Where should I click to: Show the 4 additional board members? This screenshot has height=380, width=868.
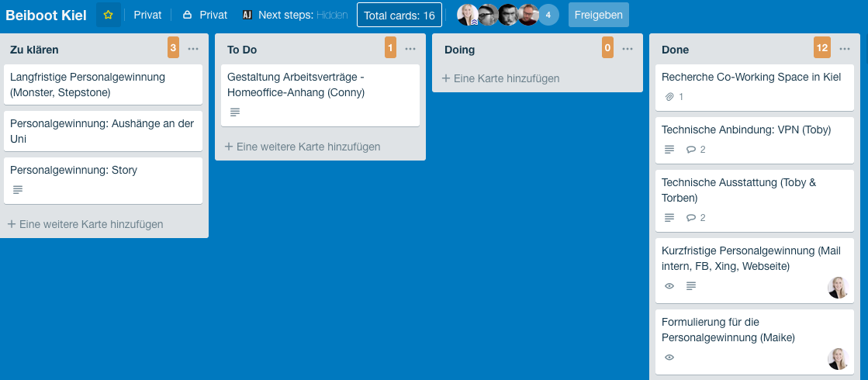point(548,15)
